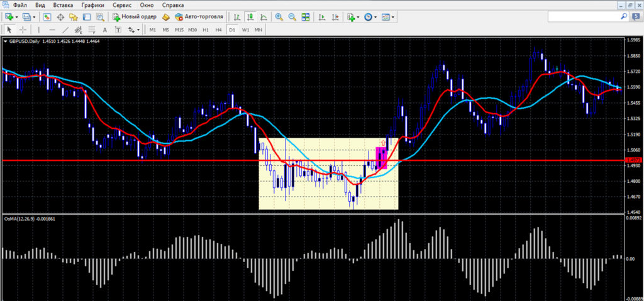
Task: Switch timeframe to M5
Action: (x=165, y=30)
